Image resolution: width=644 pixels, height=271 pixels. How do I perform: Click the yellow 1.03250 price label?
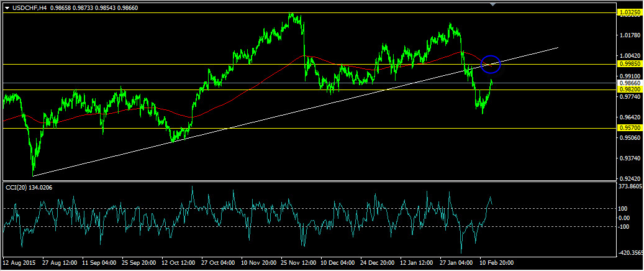pyautogui.click(x=629, y=13)
